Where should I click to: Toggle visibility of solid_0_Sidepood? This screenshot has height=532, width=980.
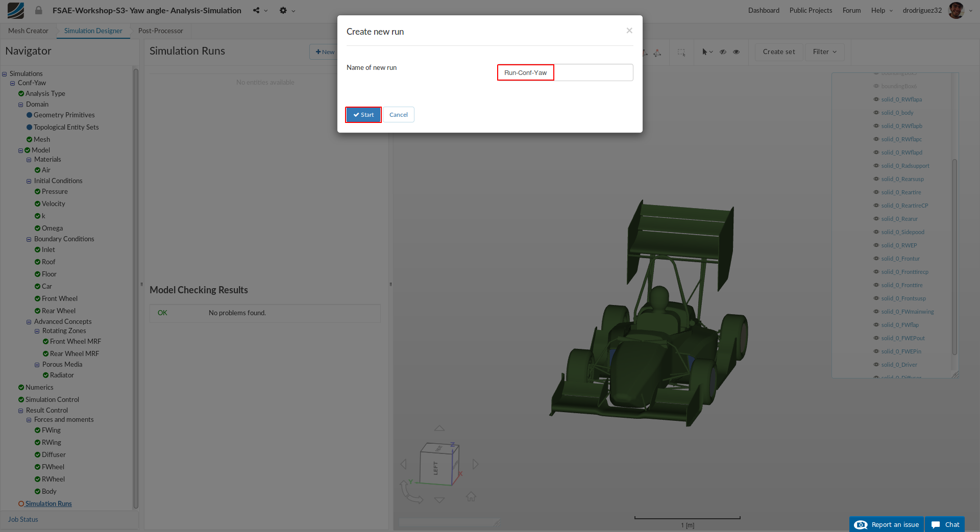(876, 232)
